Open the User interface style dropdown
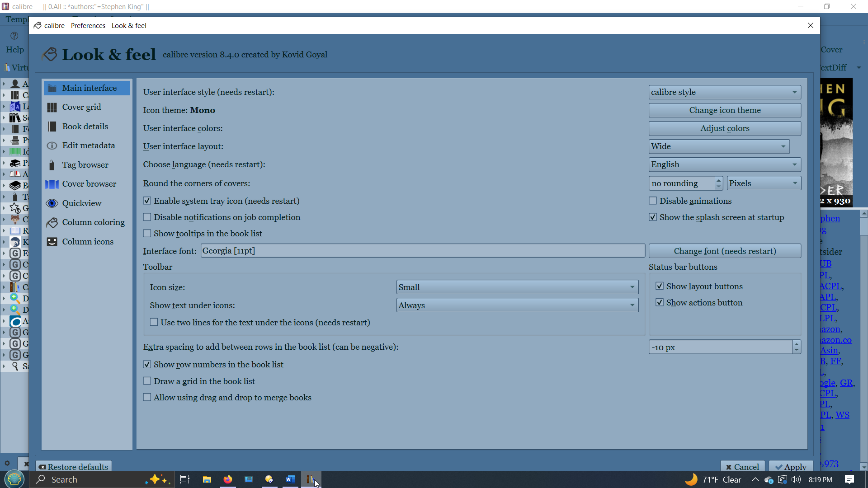Viewport: 868px width, 488px height. [724, 92]
